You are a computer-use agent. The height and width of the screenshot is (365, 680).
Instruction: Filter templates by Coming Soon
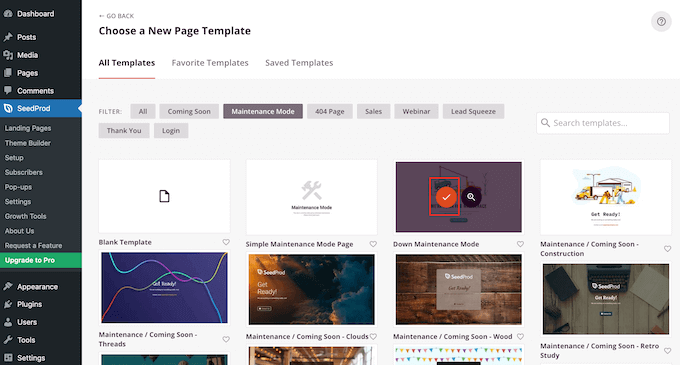pos(189,111)
